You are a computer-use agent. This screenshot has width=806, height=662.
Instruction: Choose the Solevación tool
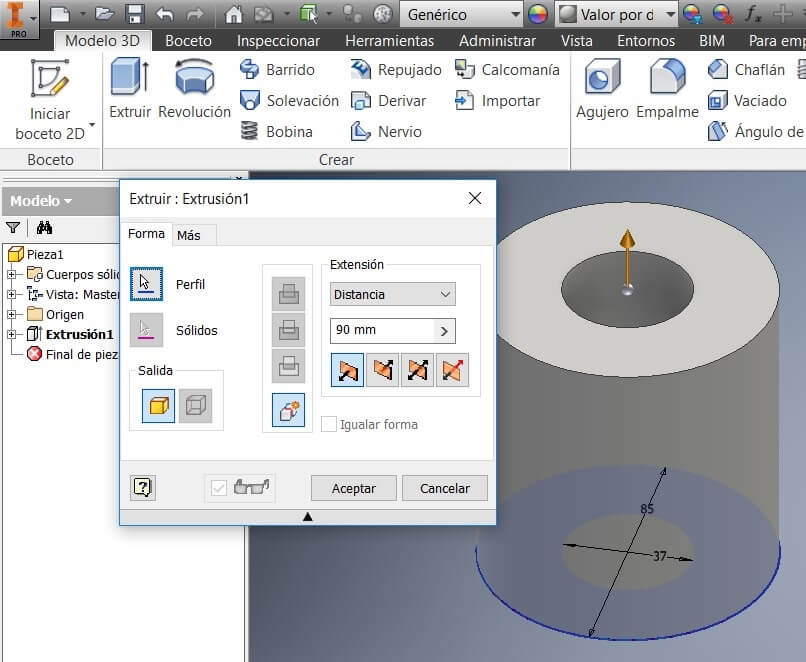coord(289,100)
